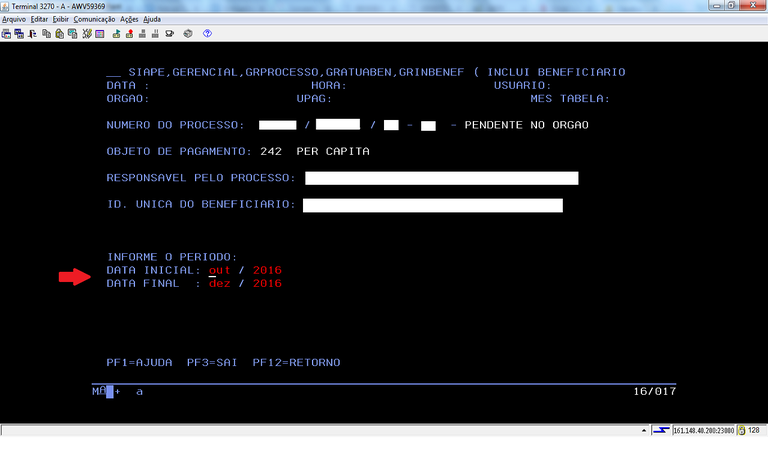Click the stop macro toolbar icon
This screenshot has height=456, width=768.
[x=142, y=34]
